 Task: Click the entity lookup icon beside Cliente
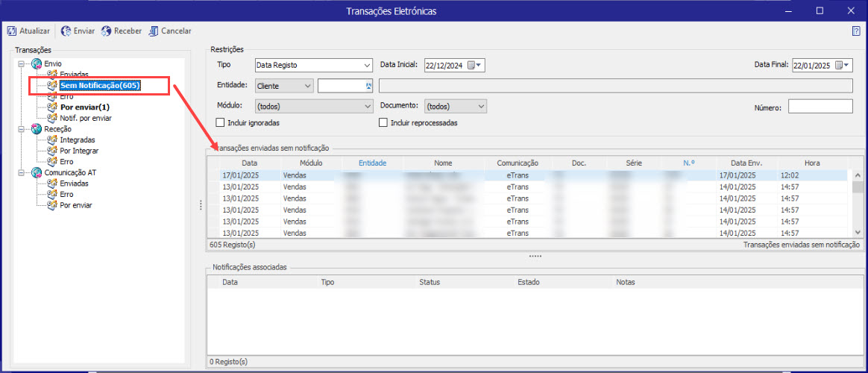[x=368, y=87]
